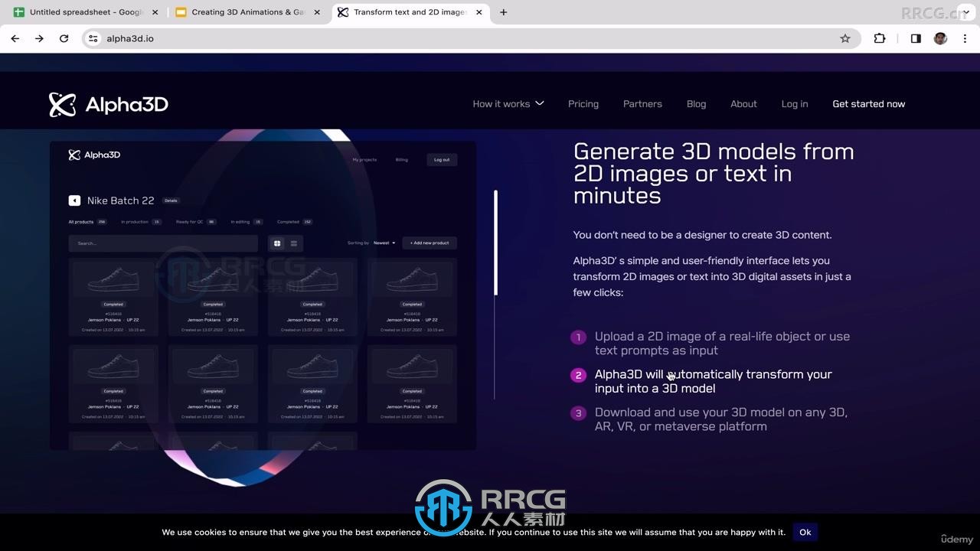Screen dimensions: 980x551
Task: Open the About page
Action: click(743, 104)
